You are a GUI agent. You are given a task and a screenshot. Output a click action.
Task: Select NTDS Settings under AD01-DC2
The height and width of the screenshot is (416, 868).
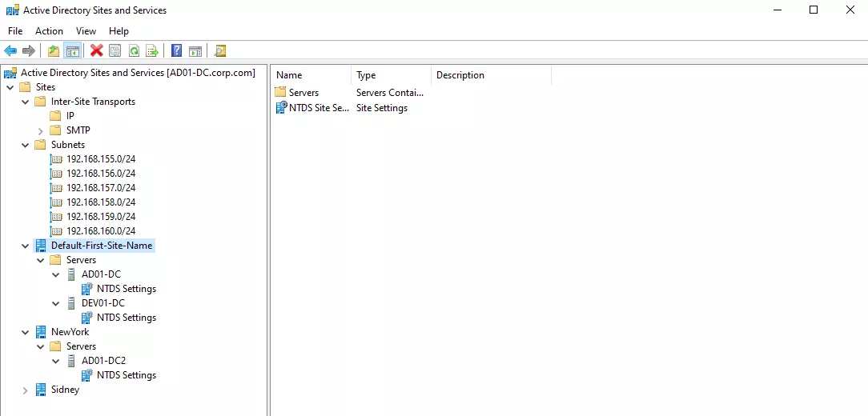(x=127, y=375)
